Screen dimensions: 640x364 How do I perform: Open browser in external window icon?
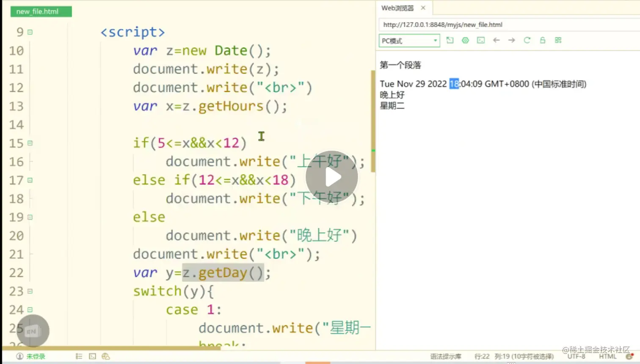(450, 40)
